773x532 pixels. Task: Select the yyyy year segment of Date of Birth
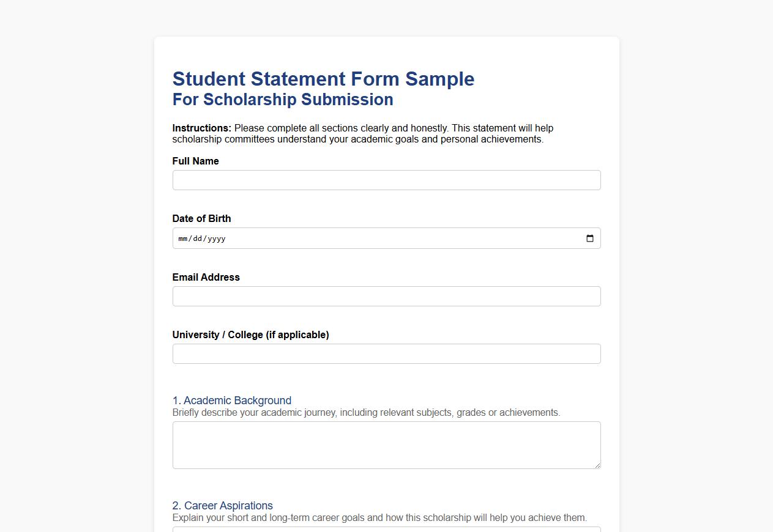coord(217,238)
